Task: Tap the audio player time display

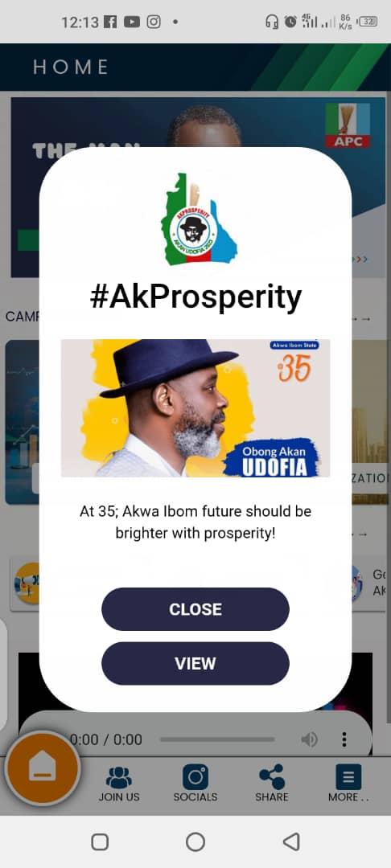Action: pos(105,739)
